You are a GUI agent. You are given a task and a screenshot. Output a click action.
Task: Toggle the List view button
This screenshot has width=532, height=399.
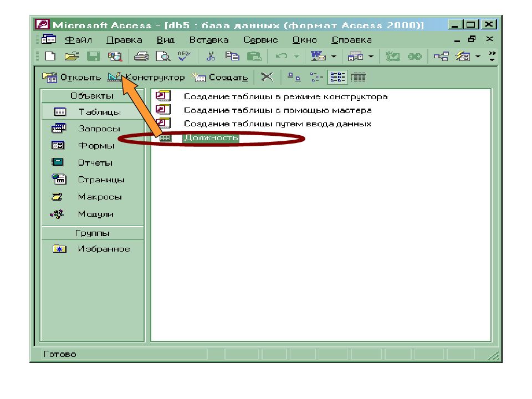337,78
